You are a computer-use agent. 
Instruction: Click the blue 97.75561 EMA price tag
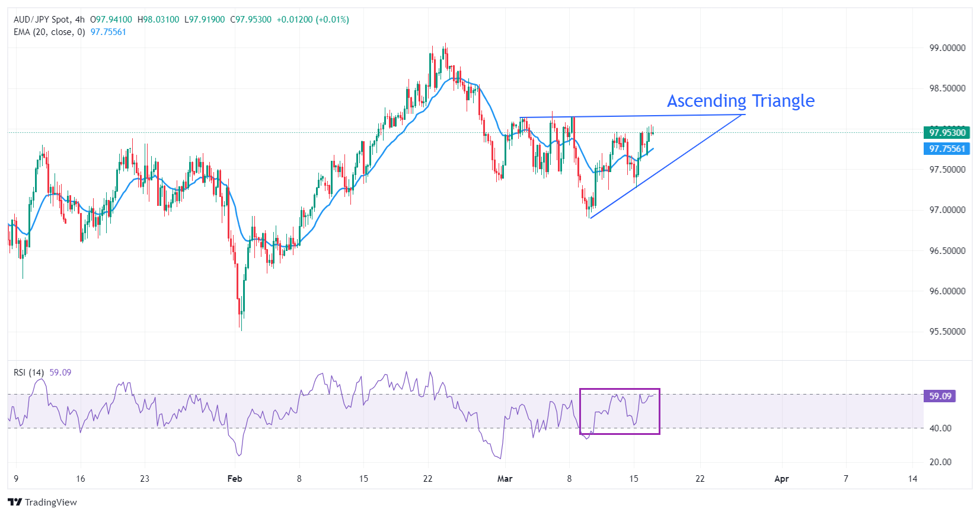946,149
